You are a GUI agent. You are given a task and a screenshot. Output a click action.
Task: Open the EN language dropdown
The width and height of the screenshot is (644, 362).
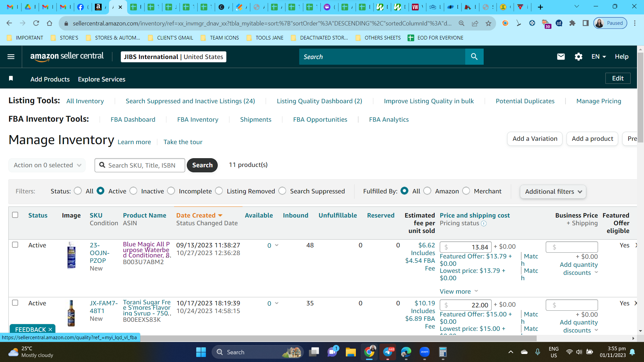point(599,57)
